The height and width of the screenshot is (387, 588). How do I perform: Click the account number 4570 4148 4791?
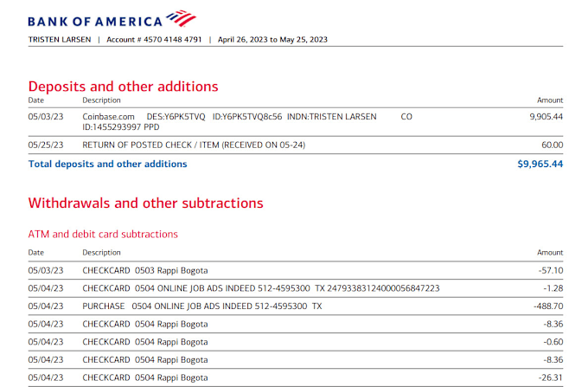pyautogui.click(x=172, y=40)
